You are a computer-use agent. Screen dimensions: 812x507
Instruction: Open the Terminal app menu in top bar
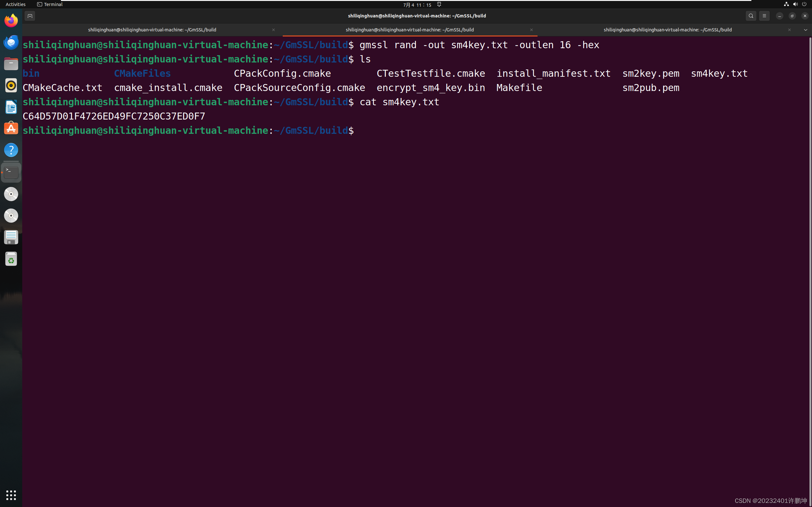[x=50, y=4]
